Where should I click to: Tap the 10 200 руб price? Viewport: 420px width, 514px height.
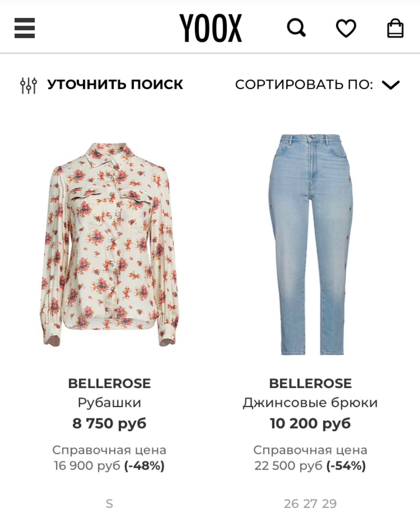click(310, 424)
